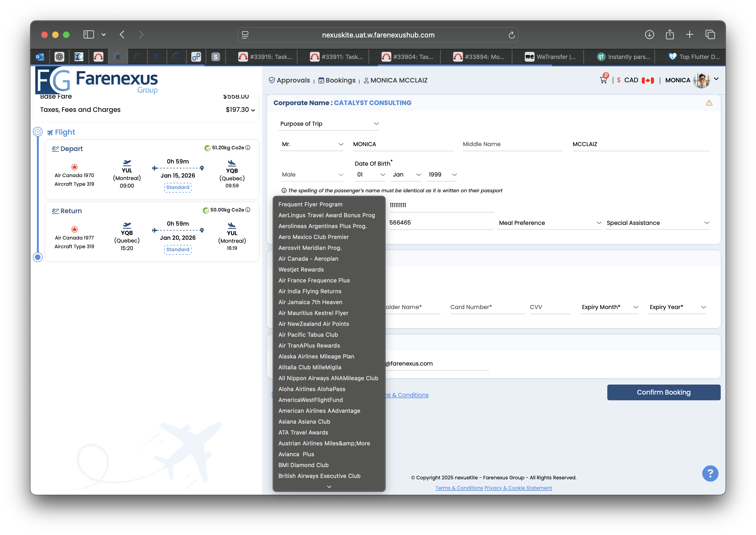
Task: Expand Taxes, Fees and Charges chevron
Action: 253,110
